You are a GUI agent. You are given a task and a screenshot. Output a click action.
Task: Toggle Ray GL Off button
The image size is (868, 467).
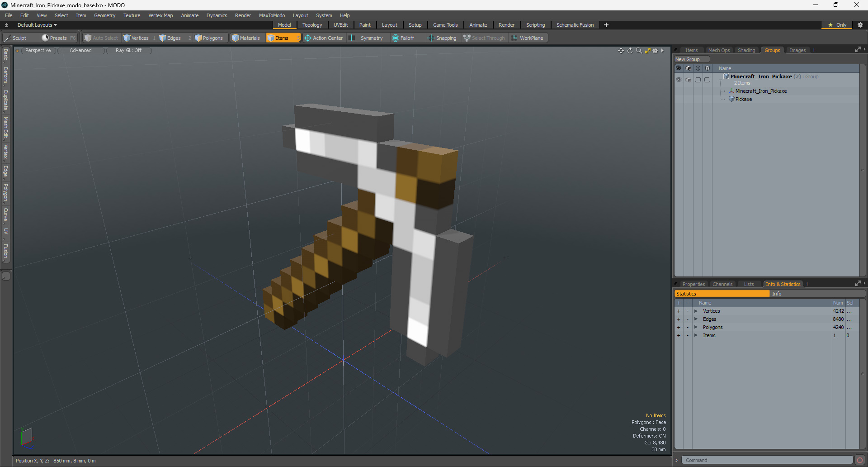[x=129, y=51]
